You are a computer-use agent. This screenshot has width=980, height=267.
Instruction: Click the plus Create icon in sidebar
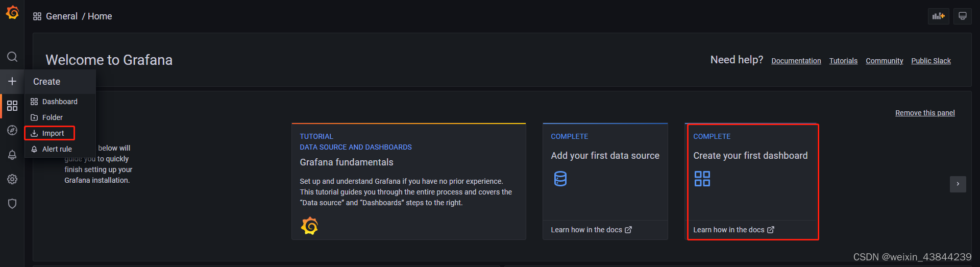[x=12, y=81]
